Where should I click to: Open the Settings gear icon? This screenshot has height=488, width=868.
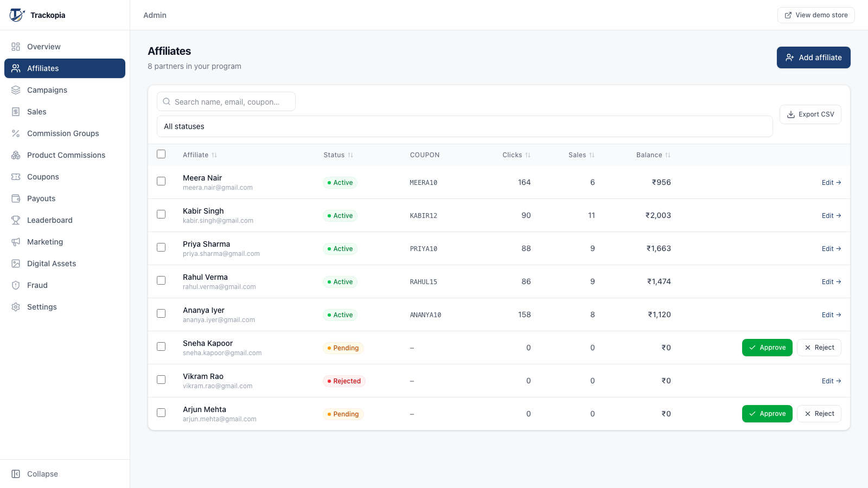[16, 307]
